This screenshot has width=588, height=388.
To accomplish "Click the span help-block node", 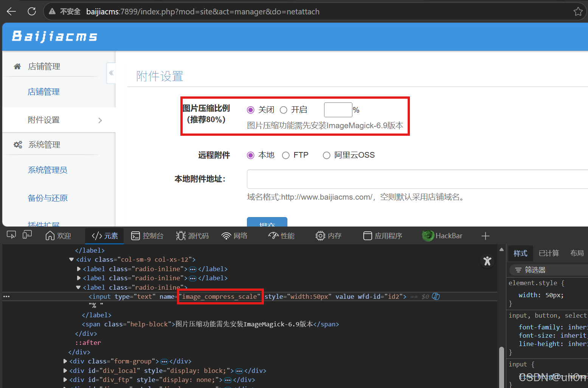I will (210, 324).
